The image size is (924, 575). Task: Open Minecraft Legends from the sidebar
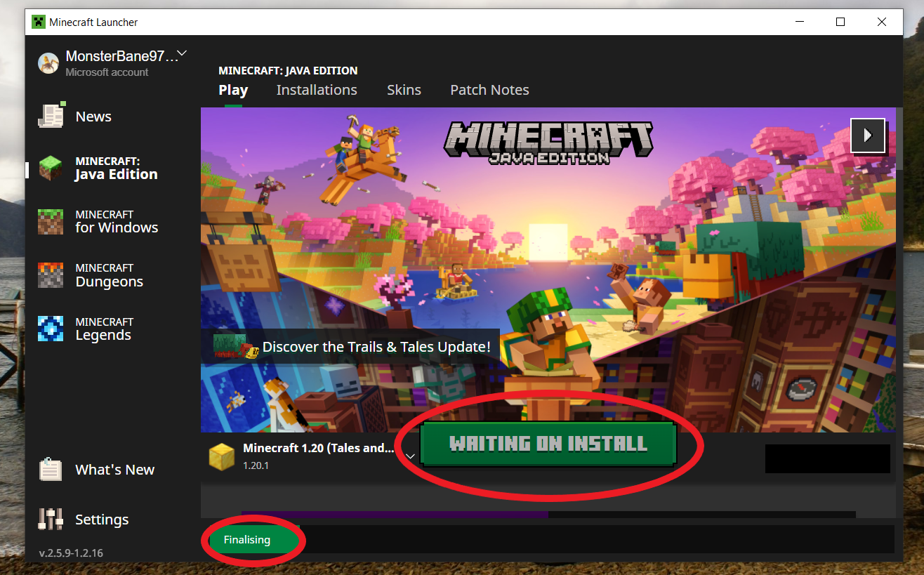tap(84, 329)
